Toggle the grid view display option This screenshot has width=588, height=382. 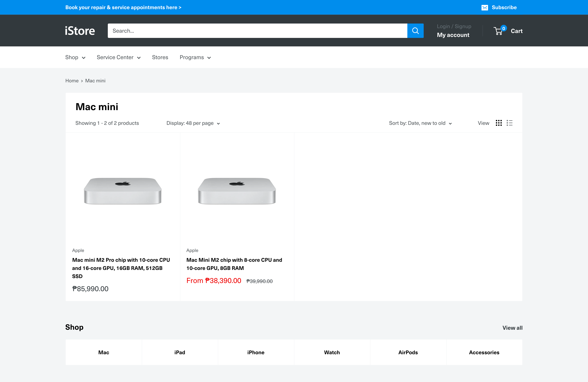[499, 123]
